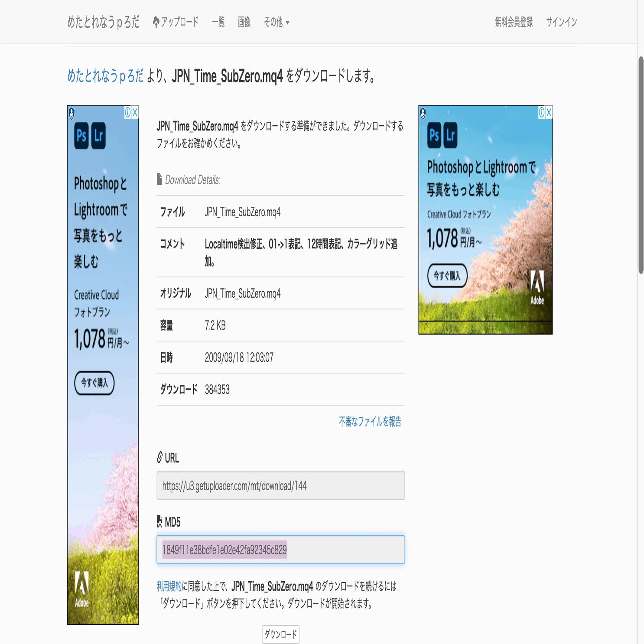The height and width of the screenshot is (644, 644).
Task: Close the left Adobe ad with X icon
Action: click(x=135, y=112)
